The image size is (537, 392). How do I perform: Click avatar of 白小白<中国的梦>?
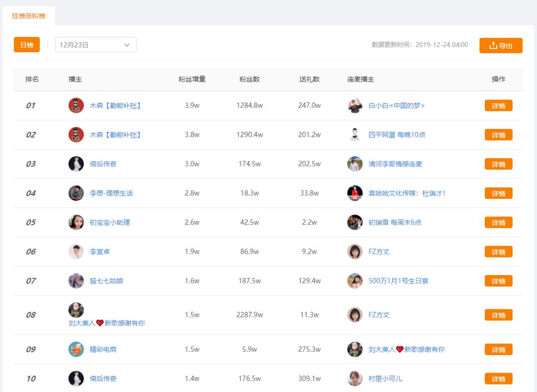(355, 105)
